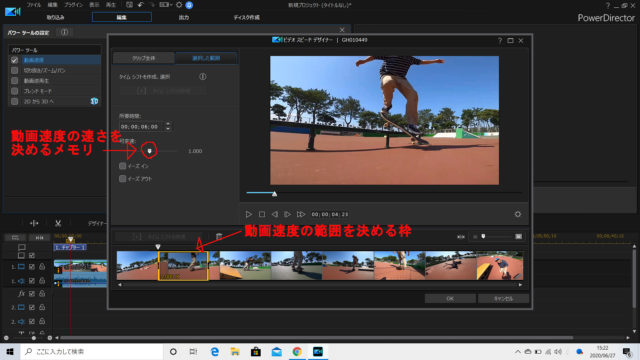
Task: Click the split clip tool in timeline toolbar
Action: coord(34,223)
